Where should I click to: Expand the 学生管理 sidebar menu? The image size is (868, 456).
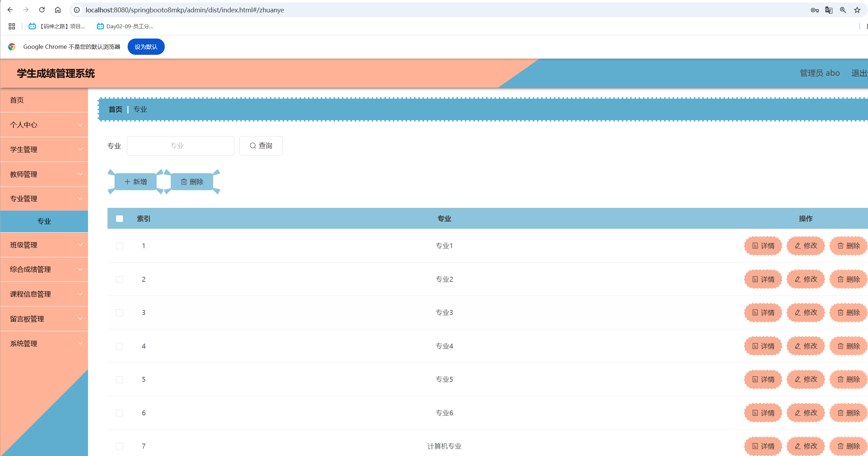tap(44, 150)
